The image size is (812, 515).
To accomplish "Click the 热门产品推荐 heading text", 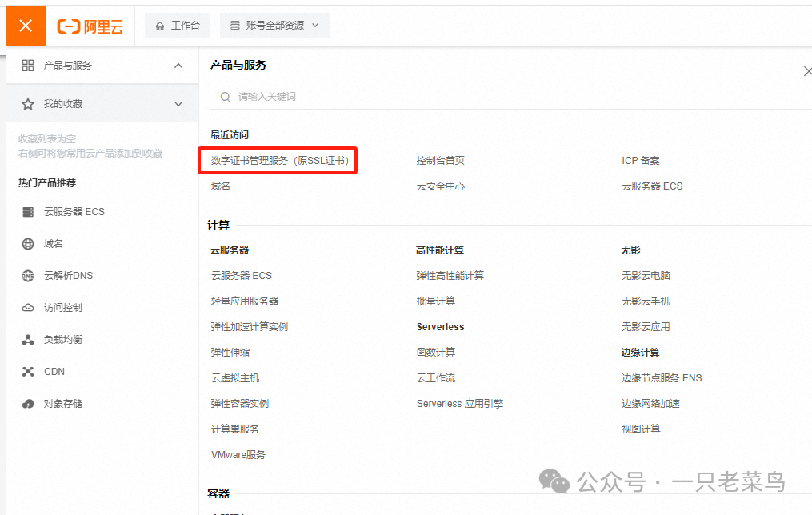I will click(47, 183).
